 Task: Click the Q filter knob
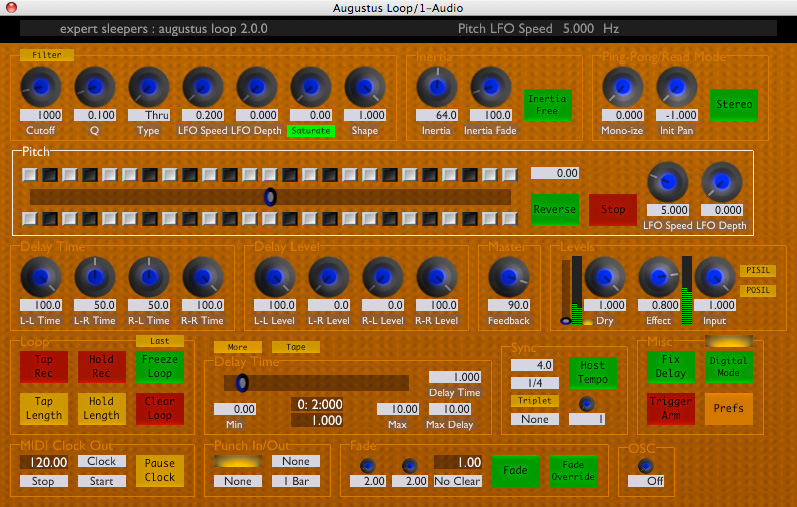click(x=95, y=87)
